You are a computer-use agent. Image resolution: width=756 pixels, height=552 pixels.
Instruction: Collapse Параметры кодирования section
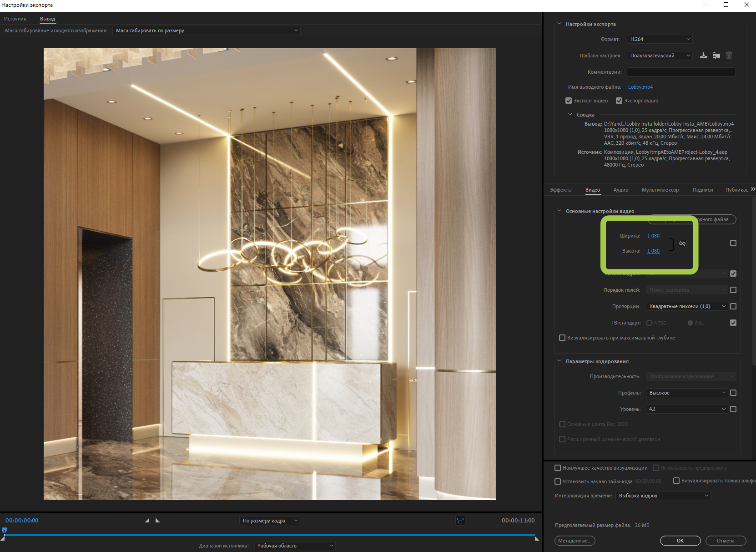point(559,361)
